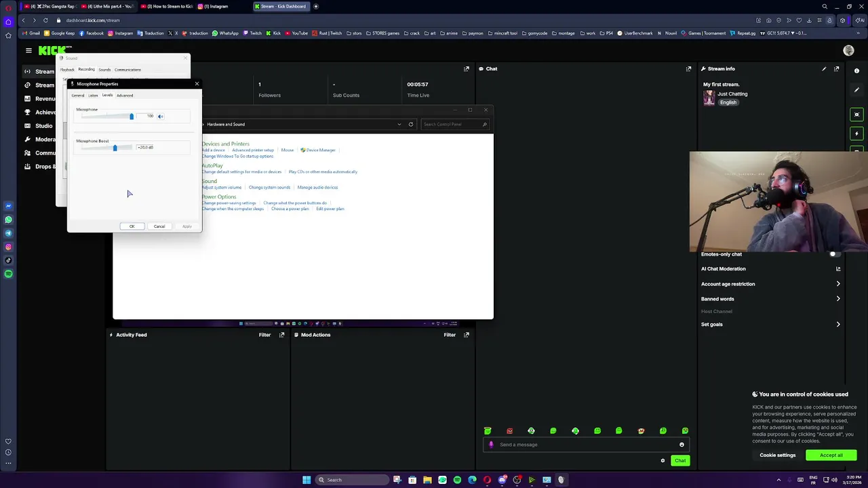Click Cancel in Microphone Properties
This screenshot has width=868, height=488.
pos(159,226)
